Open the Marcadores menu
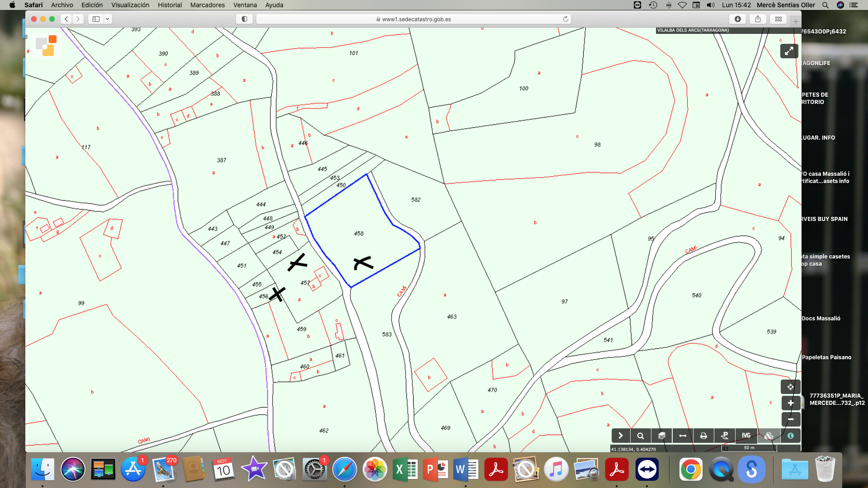Image resolution: width=868 pixels, height=488 pixels. point(207,5)
